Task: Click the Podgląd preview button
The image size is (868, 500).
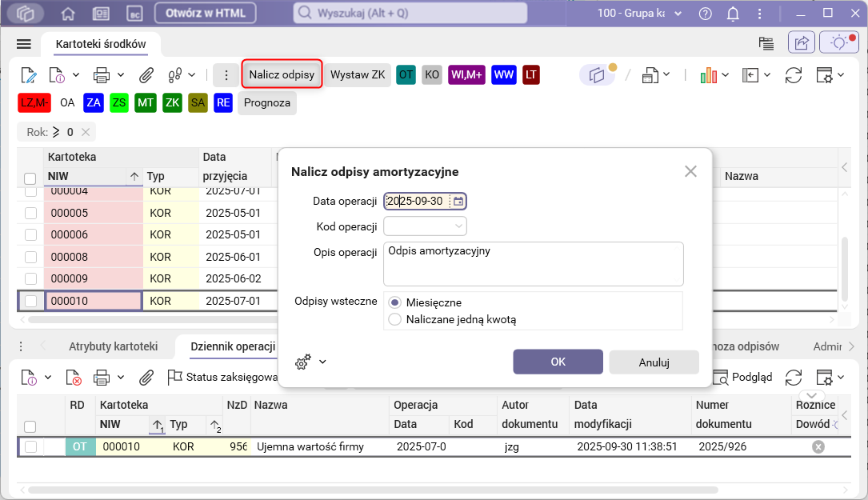Action: tap(742, 378)
